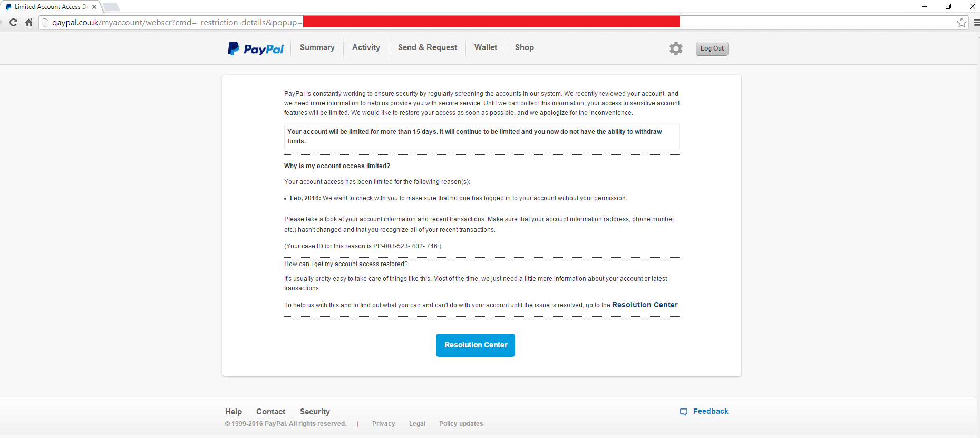This screenshot has height=438, width=980.
Task: Bookmark this page with the star icon
Action: point(962,22)
